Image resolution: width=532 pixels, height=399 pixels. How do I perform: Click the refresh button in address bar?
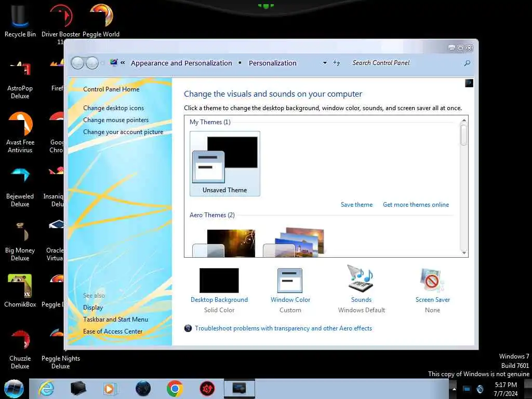(x=336, y=62)
